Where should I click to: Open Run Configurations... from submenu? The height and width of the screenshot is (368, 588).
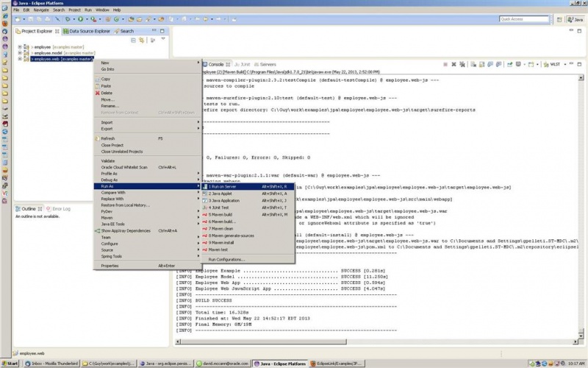[248, 260]
